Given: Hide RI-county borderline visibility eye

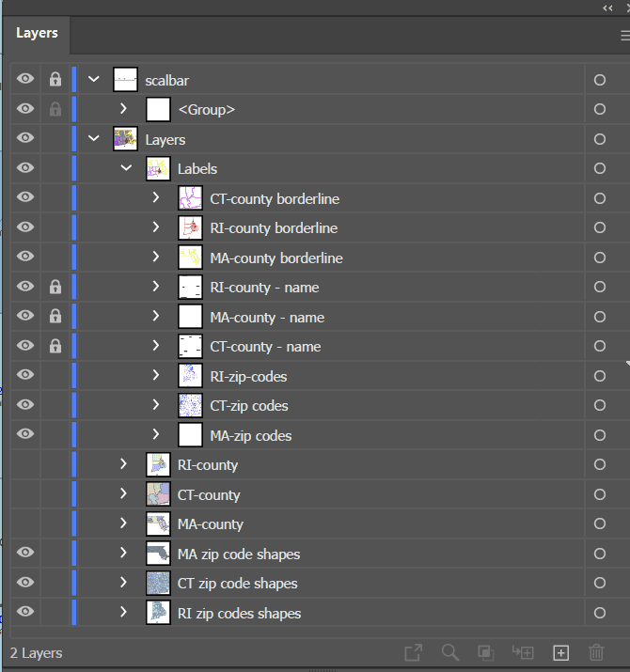Looking at the screenshot, I should [x=25, y=227].
